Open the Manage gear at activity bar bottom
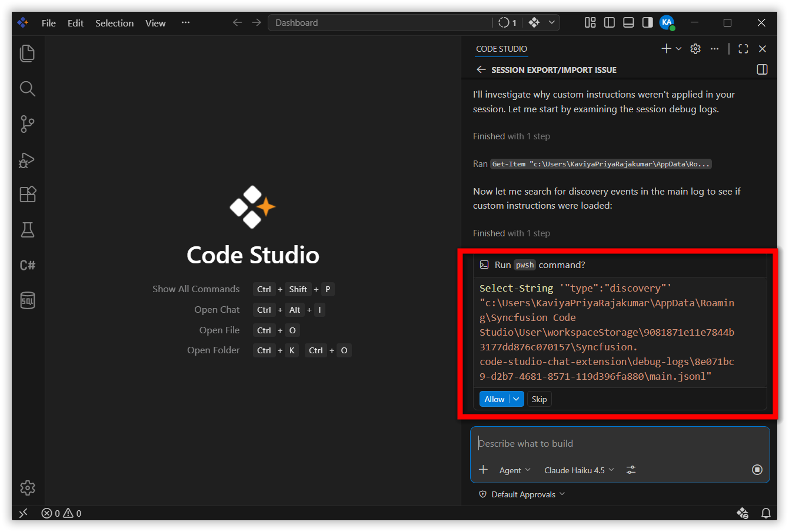The image size is (789, 532). 28,488
